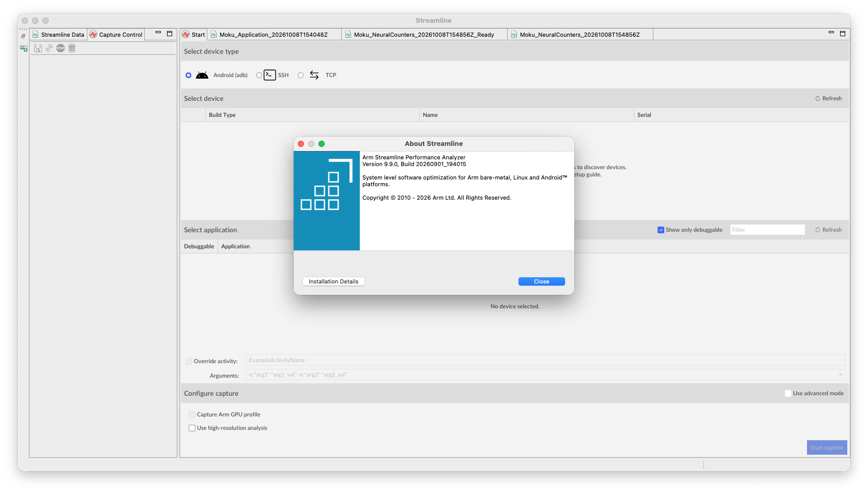Viewport: 868px width, 493px height.
Task: Select the SSH radio button
Action: click(259, 76)
